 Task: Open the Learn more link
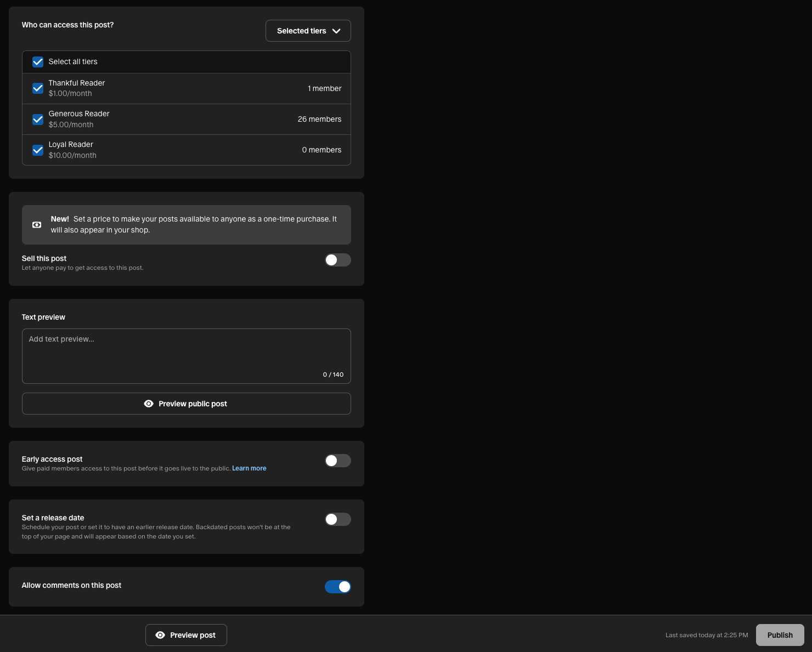[x=249, y=468]
